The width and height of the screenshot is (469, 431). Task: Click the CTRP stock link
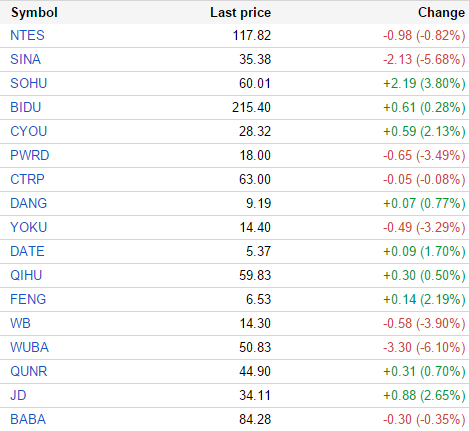coord(27,179)
